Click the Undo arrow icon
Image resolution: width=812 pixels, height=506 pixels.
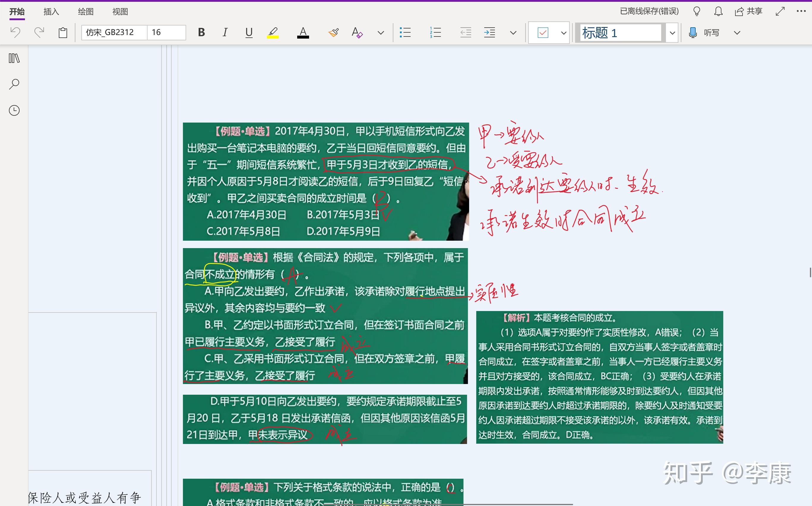(15, 32)
